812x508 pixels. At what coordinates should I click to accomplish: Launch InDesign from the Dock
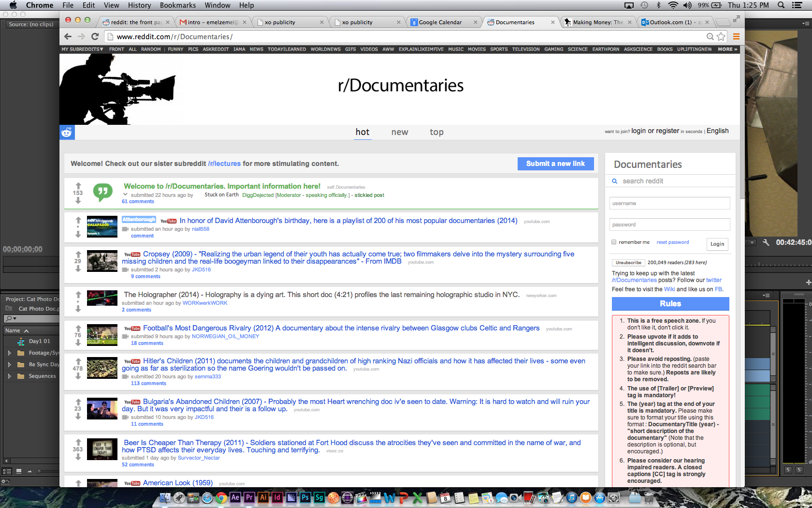coord(277,497)
